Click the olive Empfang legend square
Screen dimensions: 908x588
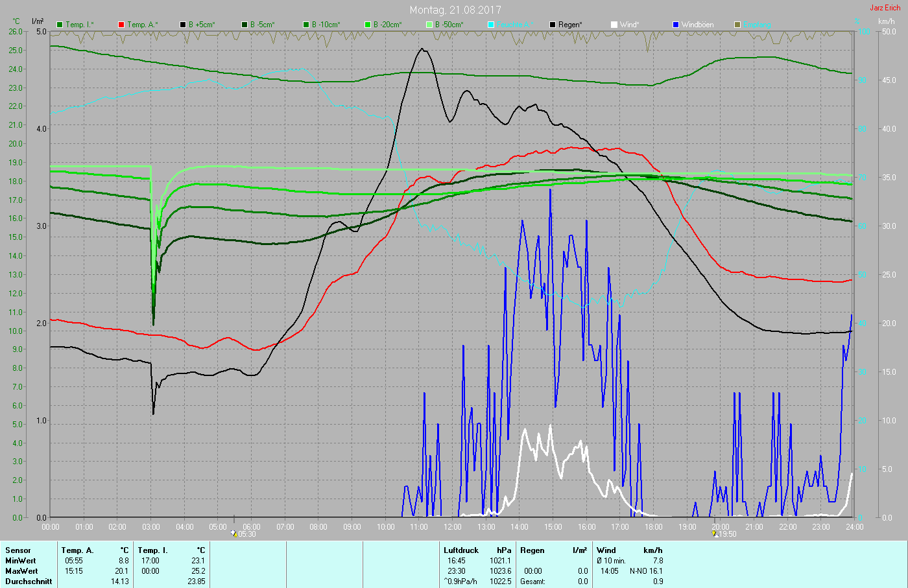coord(737,25)
